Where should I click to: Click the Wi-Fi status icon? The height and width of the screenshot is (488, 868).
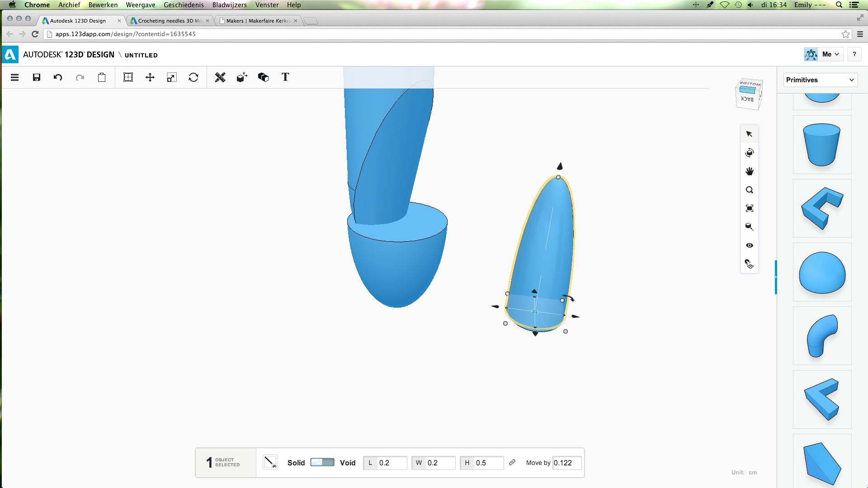(724, 5)
